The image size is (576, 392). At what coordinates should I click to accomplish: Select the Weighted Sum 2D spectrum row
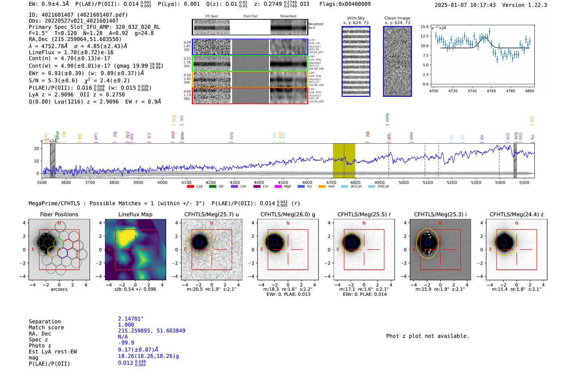250,27
